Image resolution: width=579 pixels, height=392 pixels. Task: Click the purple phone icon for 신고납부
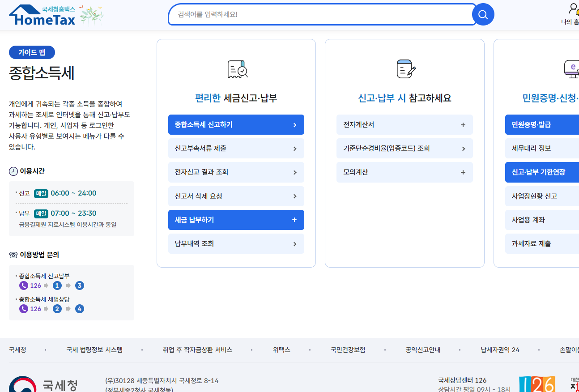24,285
